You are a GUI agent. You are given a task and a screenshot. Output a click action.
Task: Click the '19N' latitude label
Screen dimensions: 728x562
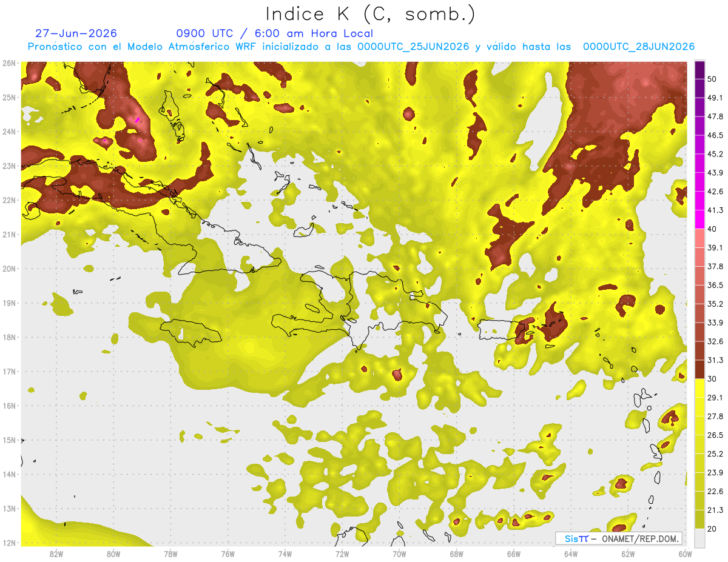point(9,303)
